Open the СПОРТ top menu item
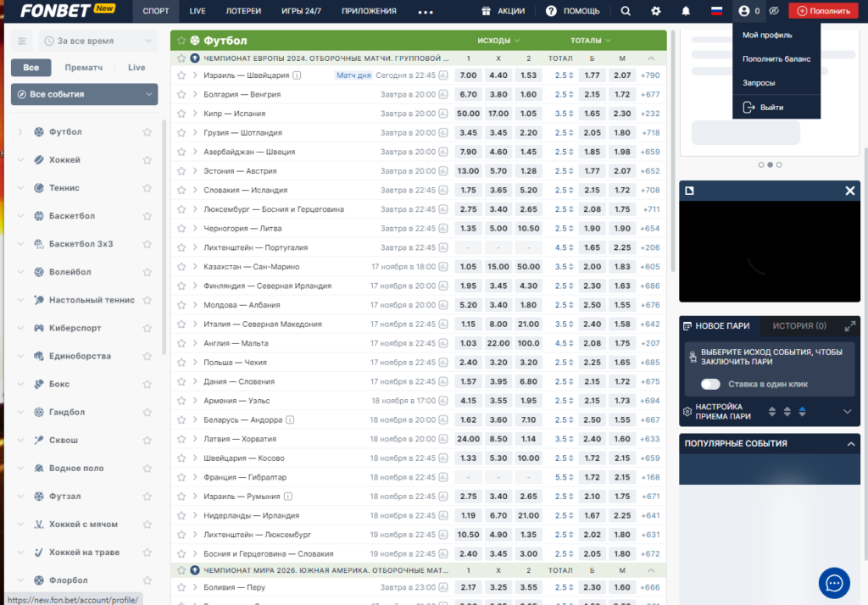 [x=156, y=11]
